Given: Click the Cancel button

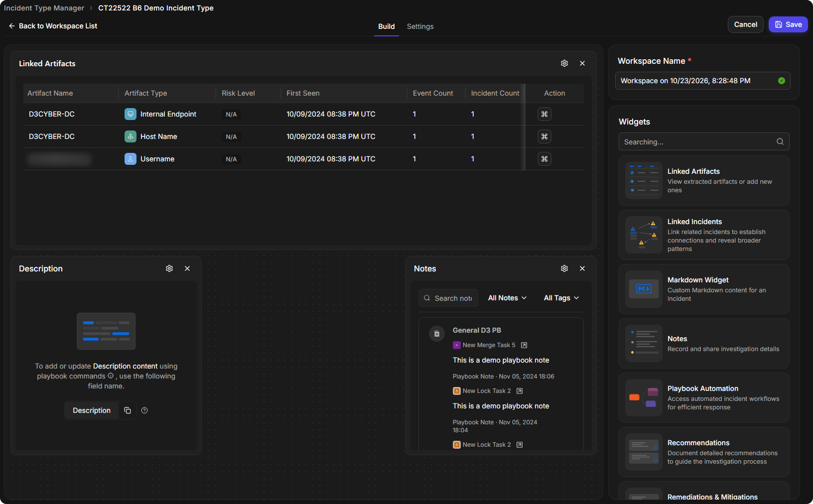Looking at the screenshot, I should coord(745,24).
